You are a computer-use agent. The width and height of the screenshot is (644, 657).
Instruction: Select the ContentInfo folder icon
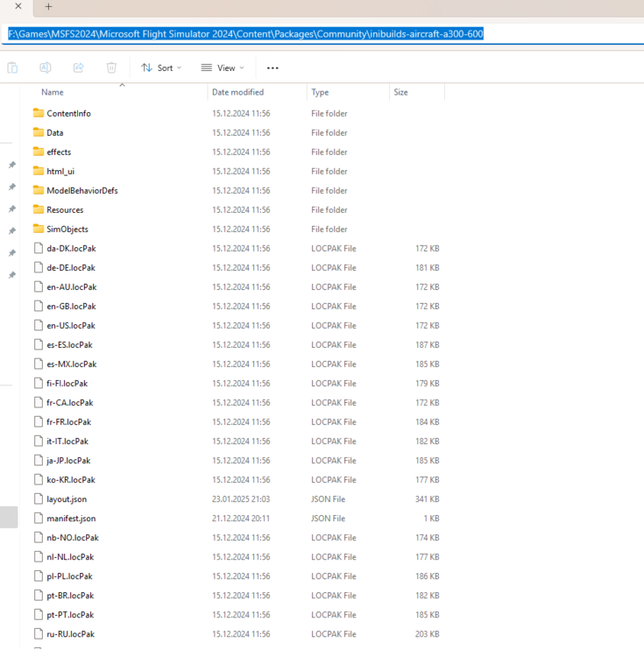pyautogui.click(x=39, y=113)
